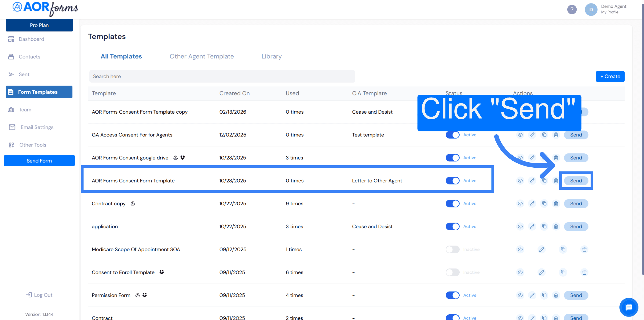Toggle status of AOR Forms Consent Form Template
This screenshot has width=644, height=320.
pyautogui.click(x=453, y=181)
